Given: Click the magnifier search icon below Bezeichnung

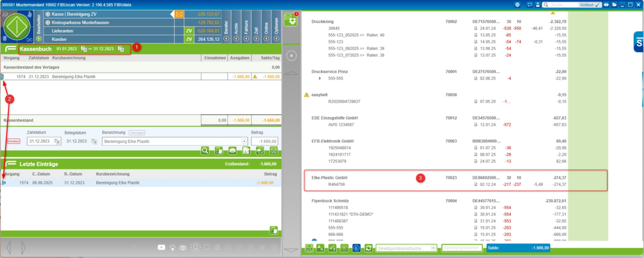Looking at the screenshot, I should 205,151.
